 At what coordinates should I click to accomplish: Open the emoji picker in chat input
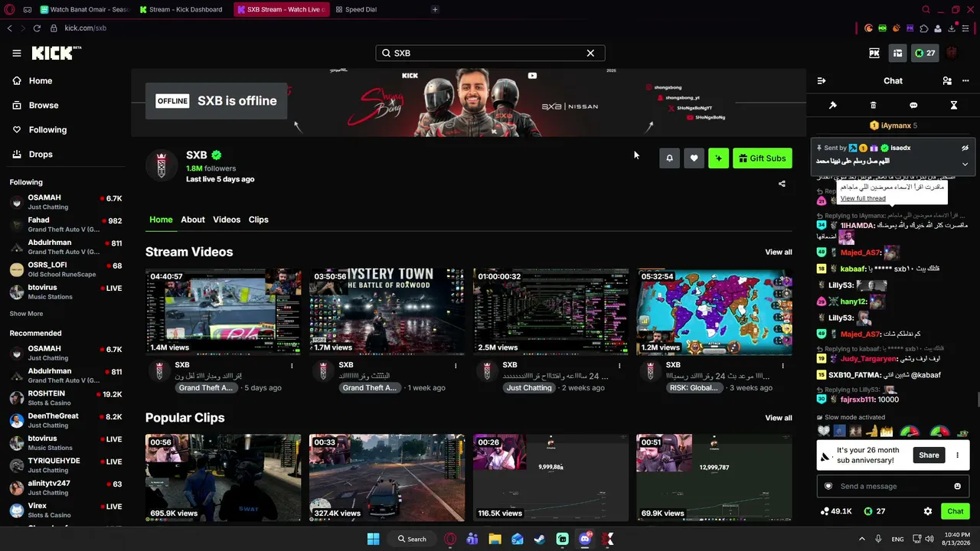click(957, 486)
